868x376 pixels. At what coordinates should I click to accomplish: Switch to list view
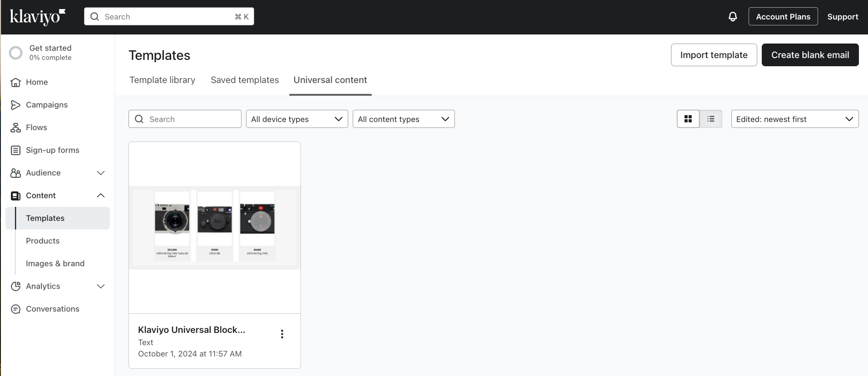[711, 119]
